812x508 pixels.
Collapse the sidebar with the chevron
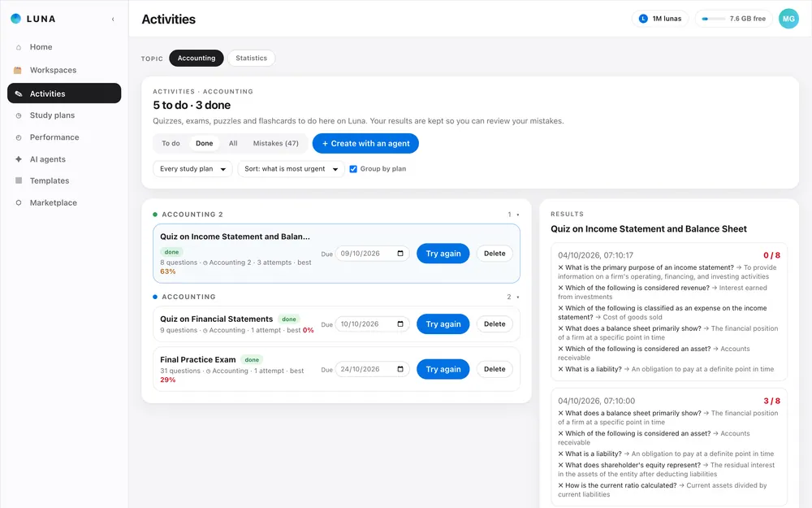coord(113,20)
